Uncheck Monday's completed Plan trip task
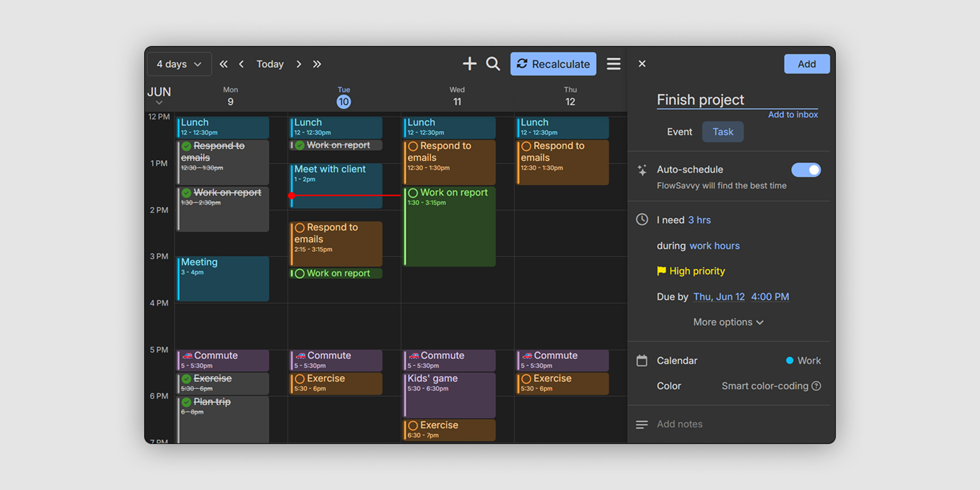Screen dimensions: 980x490 pyautogui.click(x=186, y=402)
